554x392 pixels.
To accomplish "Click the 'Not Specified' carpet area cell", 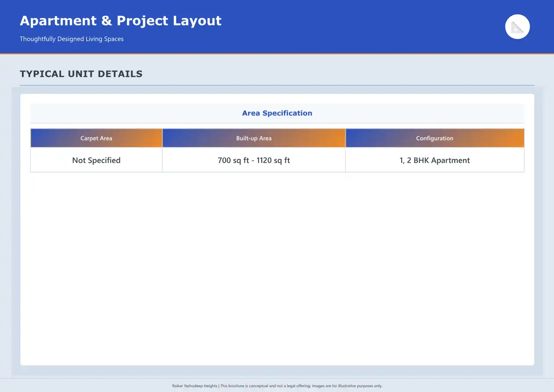I will [96, 160].
